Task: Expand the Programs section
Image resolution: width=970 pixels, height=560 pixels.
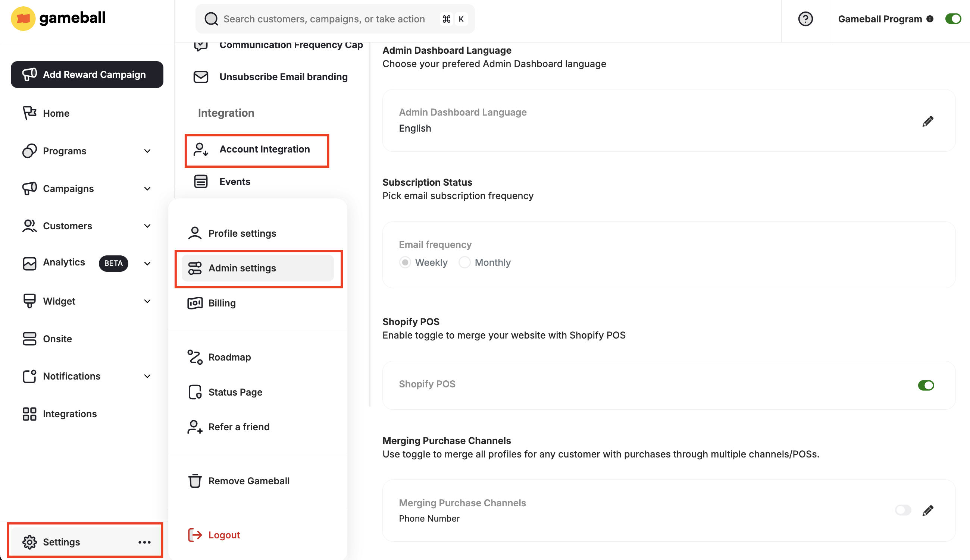Action: tap(147, 151)
